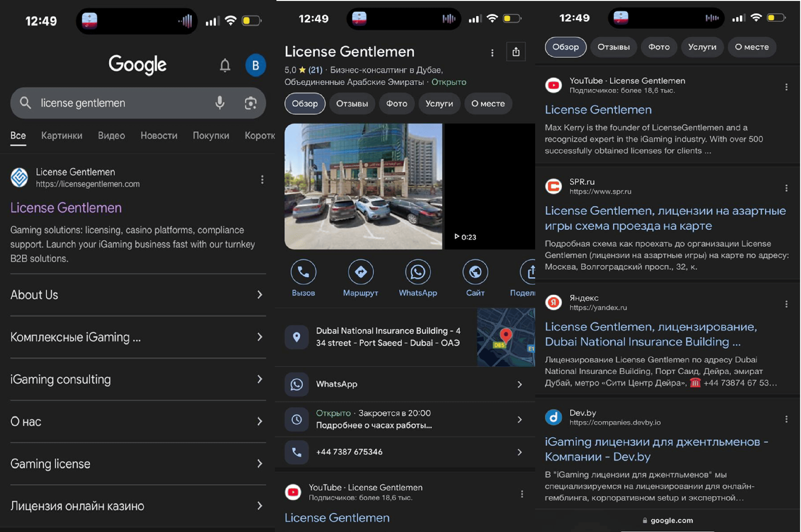The height and width of the screenshot is (532, 801).
Task: Select Отзывы chip under business title
Action: (352, 103)
